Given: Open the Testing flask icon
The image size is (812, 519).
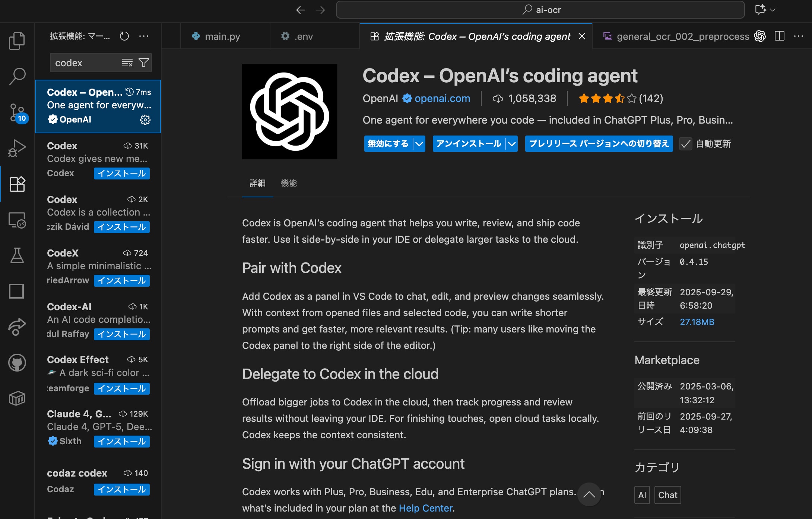Looking at the screenshot, I should pyautogui.click(x=17, y=255).
